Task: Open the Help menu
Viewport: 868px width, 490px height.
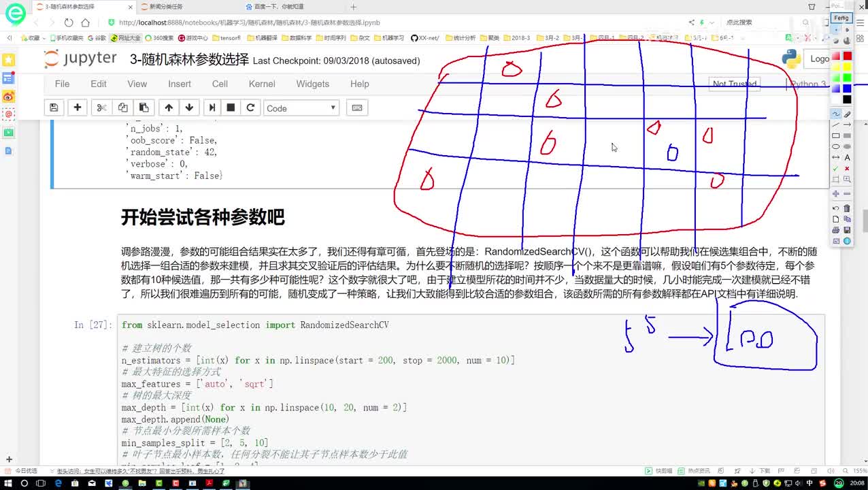Action: [359, 84]
